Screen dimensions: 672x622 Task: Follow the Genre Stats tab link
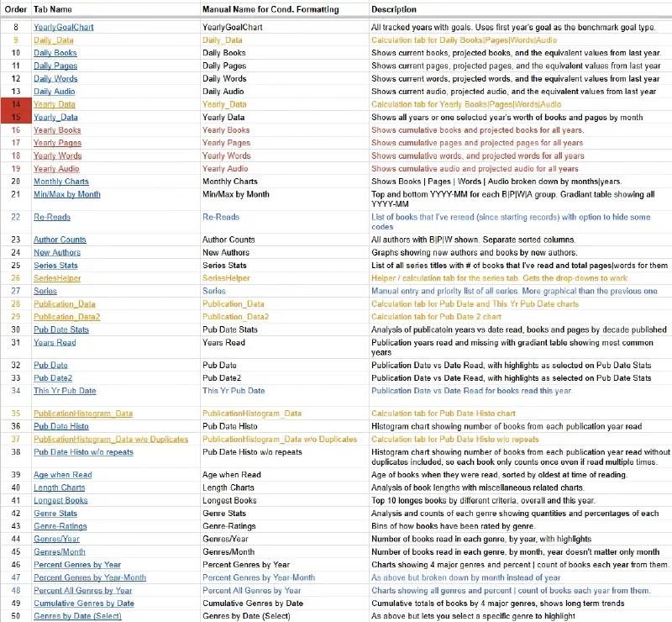tap(55, 514)
